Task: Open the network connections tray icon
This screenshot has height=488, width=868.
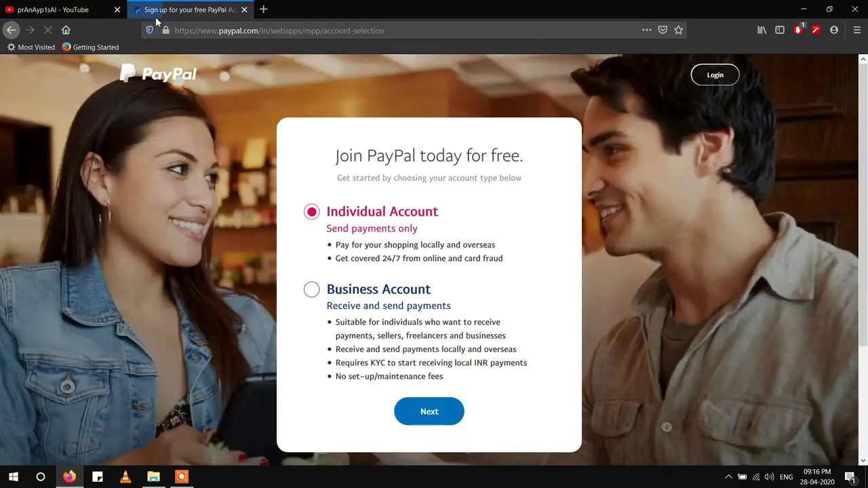Action: coord(756,477)
